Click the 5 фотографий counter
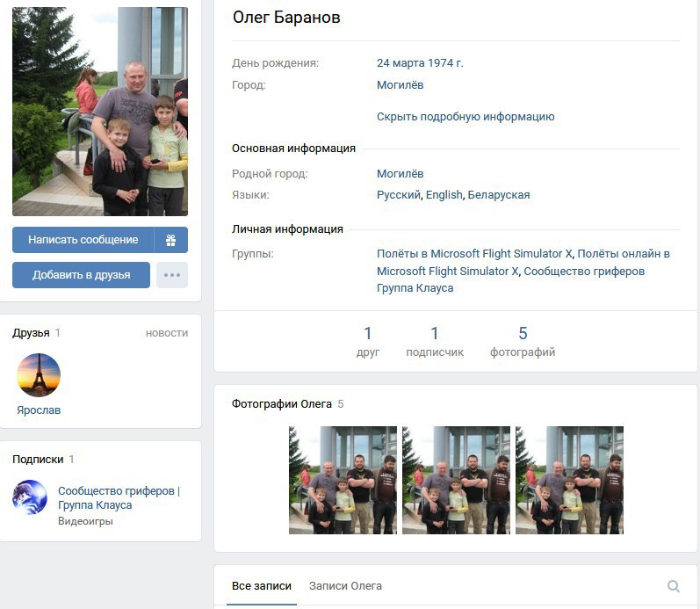This screenshot has height=609, width=700. click(x=523, y=341)
